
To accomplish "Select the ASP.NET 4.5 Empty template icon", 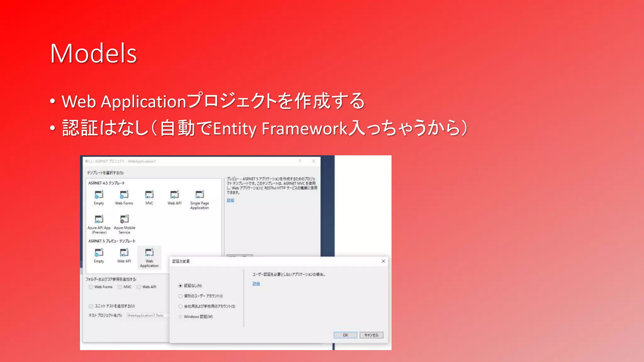I will coord(99,195).
